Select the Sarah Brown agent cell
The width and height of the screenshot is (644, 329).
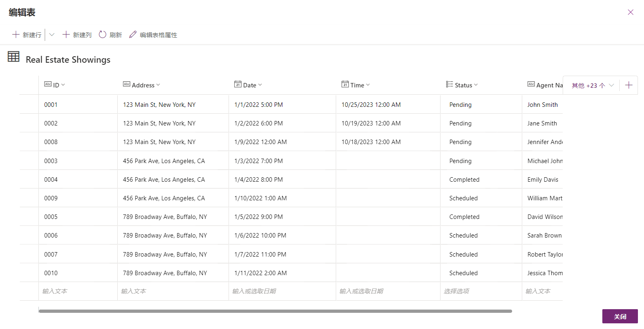click(542, 235)
